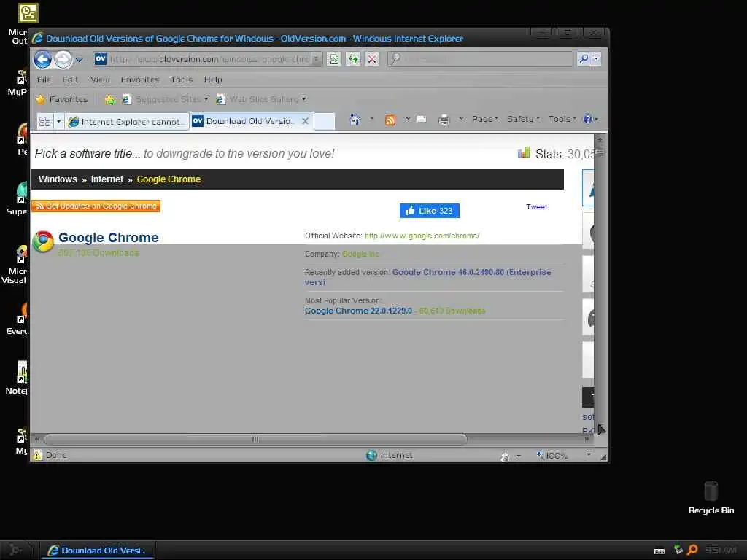Click the search magnifier button
The height and width of the screenshot is (560, 747).
[584, 59]
